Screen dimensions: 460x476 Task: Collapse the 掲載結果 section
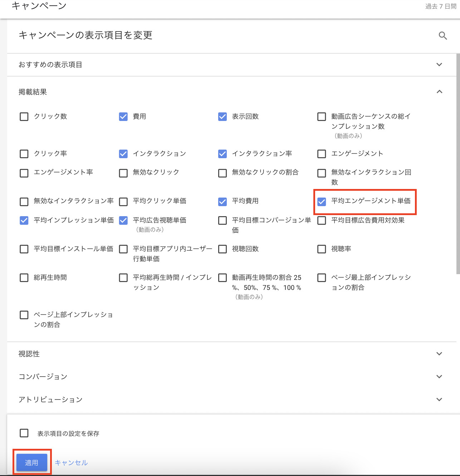439,92
